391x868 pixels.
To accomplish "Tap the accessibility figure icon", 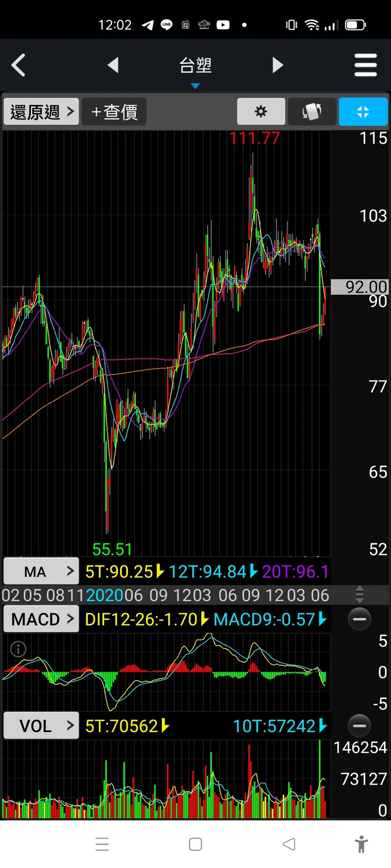I will tap(361, 844).
